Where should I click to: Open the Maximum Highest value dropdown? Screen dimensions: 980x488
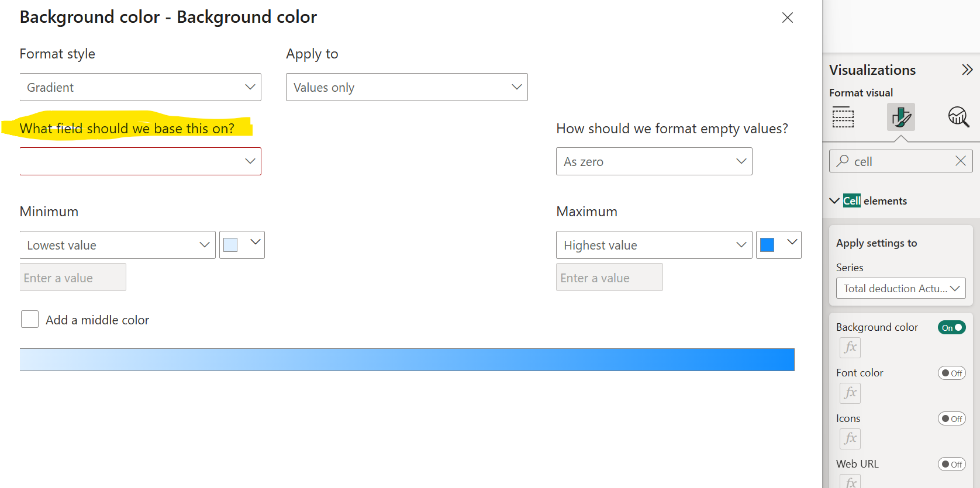654,245
